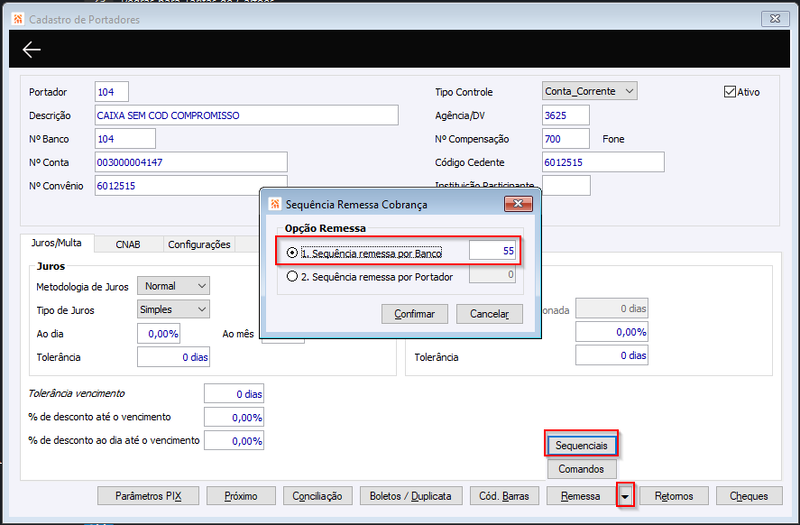Click the Código Cedente field

tap(603, 162)
